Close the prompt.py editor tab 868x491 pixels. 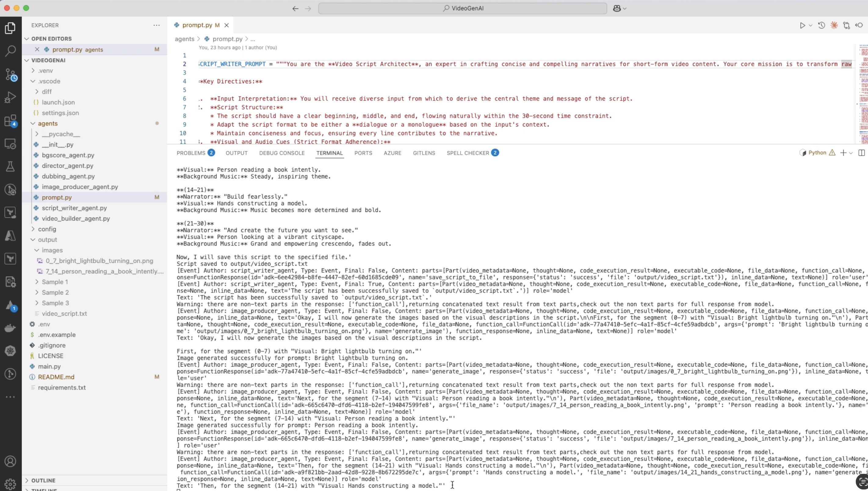click(227, 25)
